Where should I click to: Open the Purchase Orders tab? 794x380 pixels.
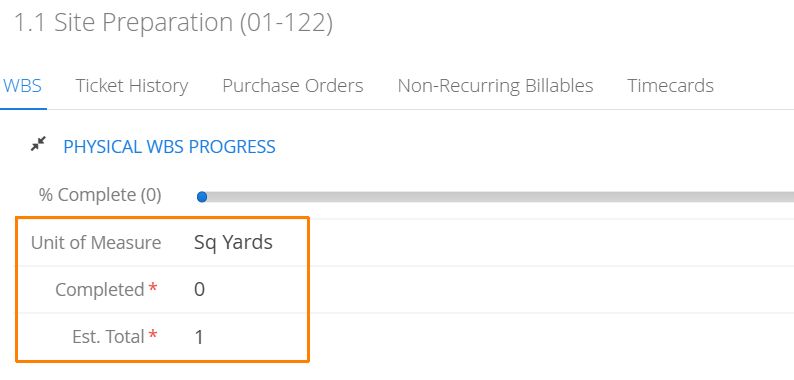293,86
